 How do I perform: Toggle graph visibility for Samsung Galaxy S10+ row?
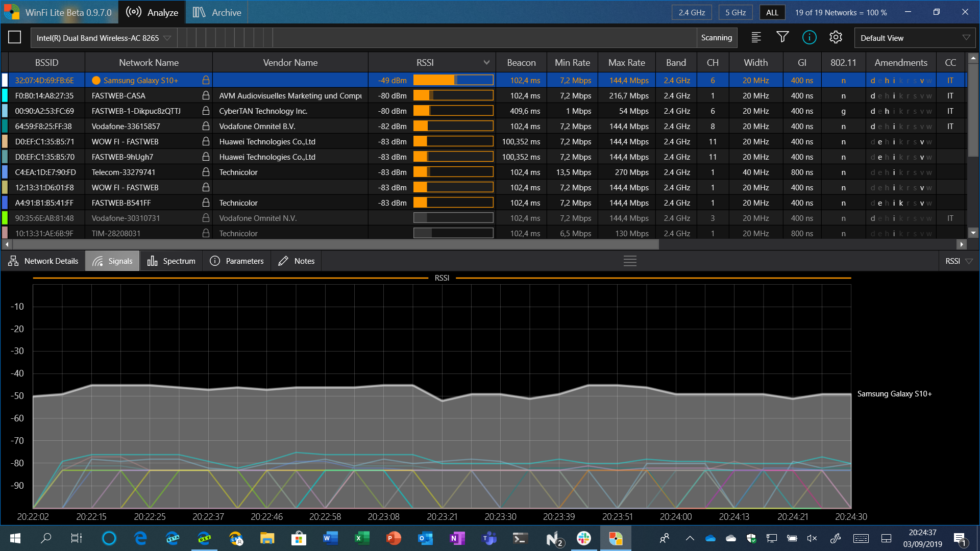point(5,80)
